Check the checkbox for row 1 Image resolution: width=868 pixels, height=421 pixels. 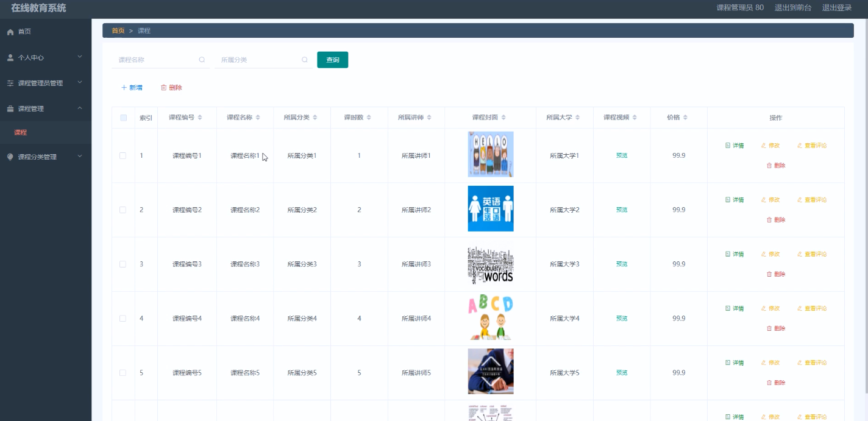pyautogui.click(x=123, y=155)
